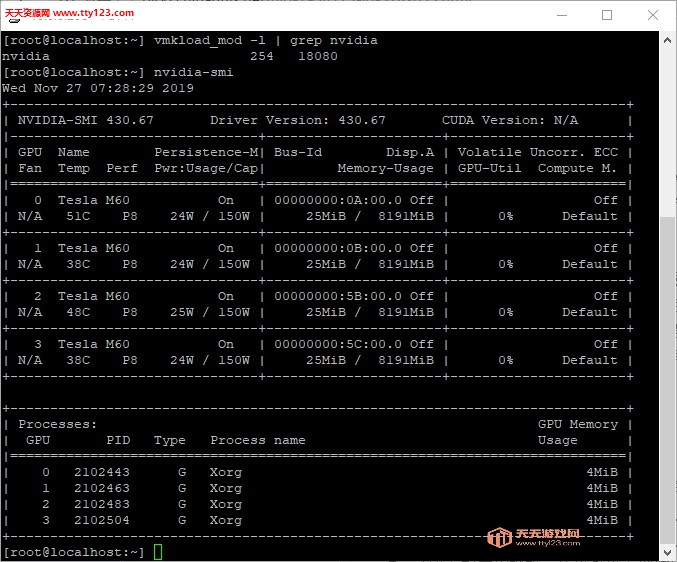Click 'CUDA Version: N/A' text
This screenshot has width=677, height=562.
click(509, 120)
